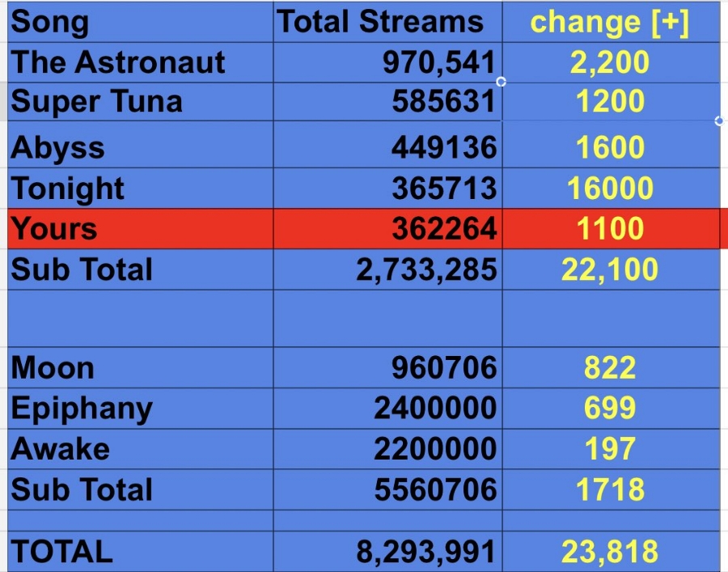Click Super Tuna's 1200 change cell
The width and height of the screenshot is (728, 572).
click(610, 102)
